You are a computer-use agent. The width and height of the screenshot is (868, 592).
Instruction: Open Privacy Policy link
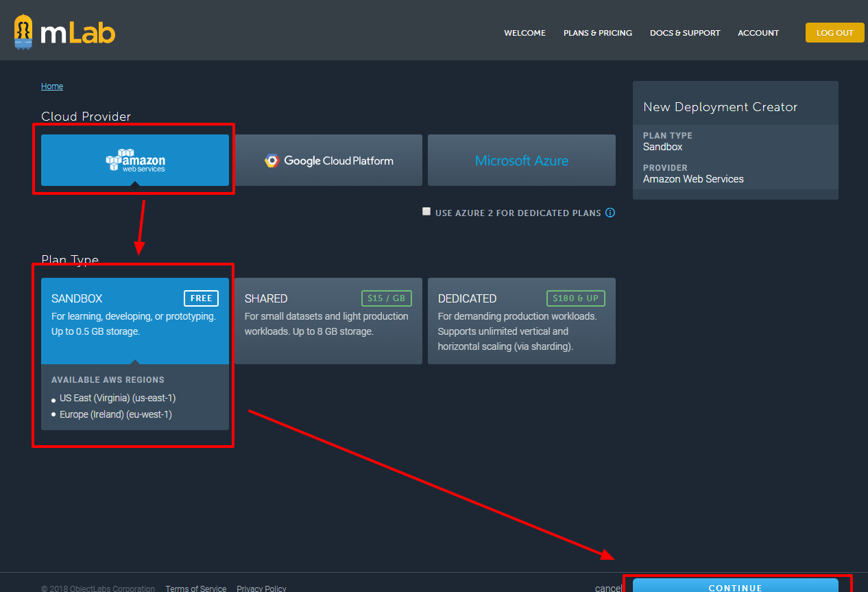point(261,589)
